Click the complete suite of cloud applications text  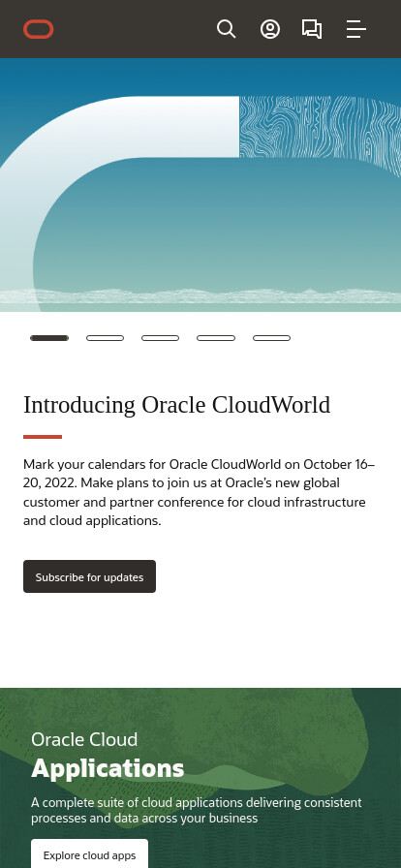196,810
